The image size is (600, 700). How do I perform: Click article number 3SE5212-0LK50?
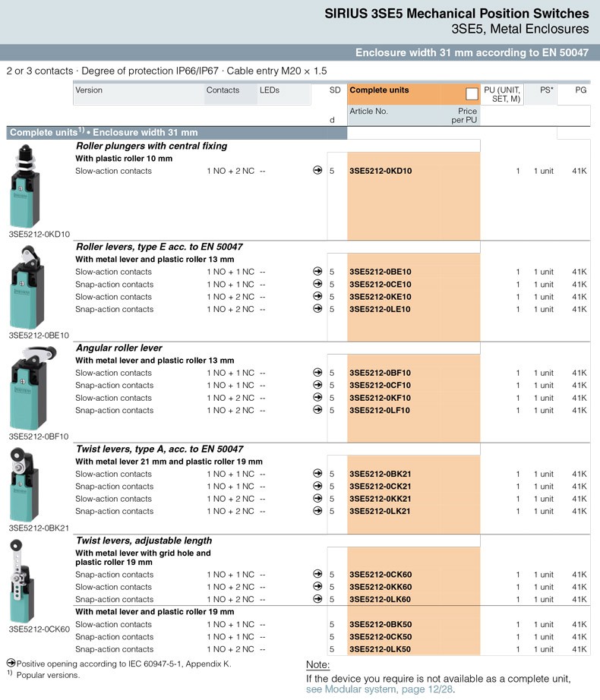(x=380, y=650)
